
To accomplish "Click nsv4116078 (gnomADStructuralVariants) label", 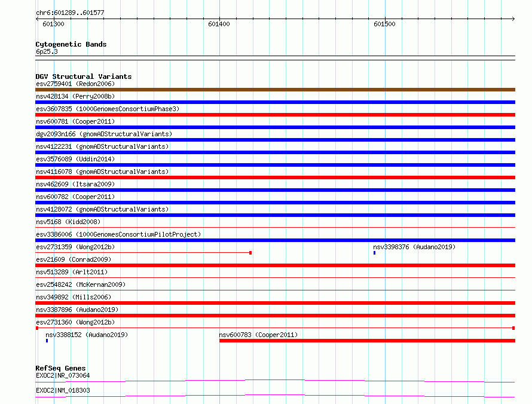I will (102, 172).
